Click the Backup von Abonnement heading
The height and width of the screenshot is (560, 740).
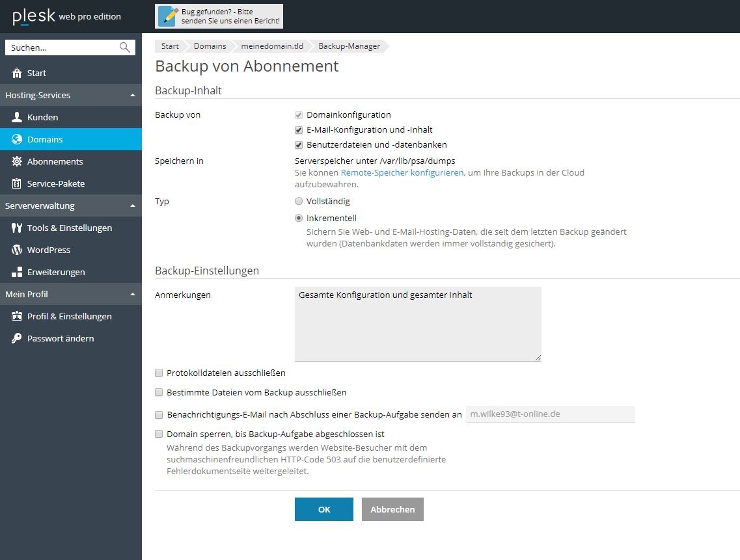247,66
